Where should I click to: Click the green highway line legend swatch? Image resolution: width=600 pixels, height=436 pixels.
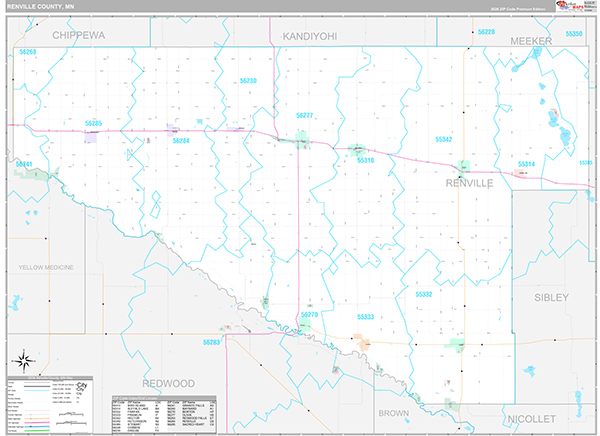tap(37, 430)
